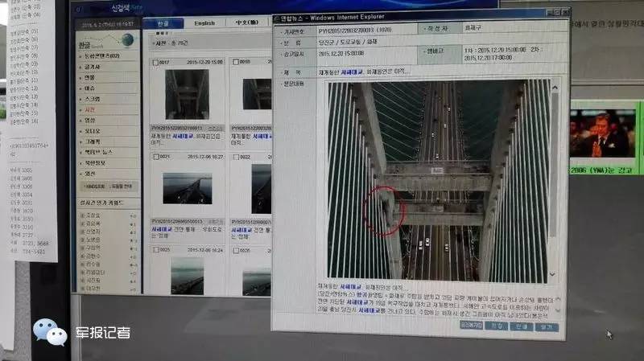Click the globe logo in the sidebar header
This screenshot has width=644, height=361.
(x=128, y=40)
